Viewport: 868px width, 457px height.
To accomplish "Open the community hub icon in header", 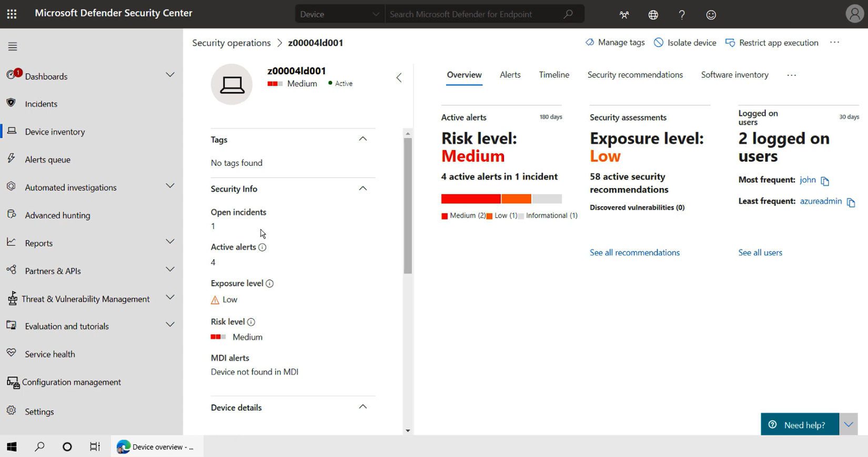I will tap(624, 15).
